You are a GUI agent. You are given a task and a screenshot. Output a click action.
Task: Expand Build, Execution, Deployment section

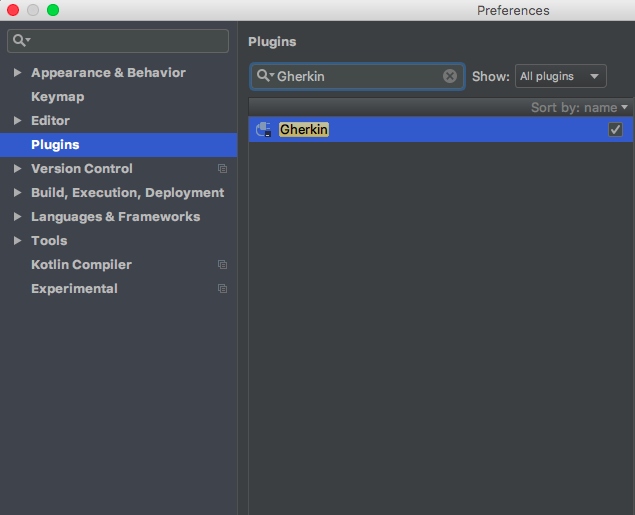pos(17,193)
